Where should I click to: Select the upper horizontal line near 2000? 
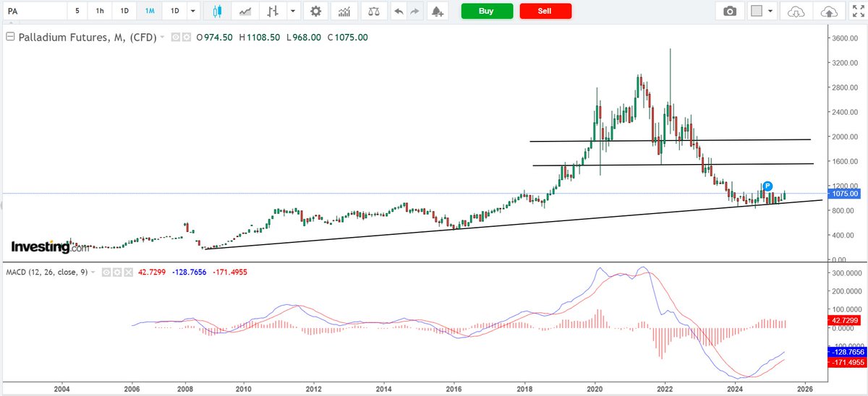(669, 140)
